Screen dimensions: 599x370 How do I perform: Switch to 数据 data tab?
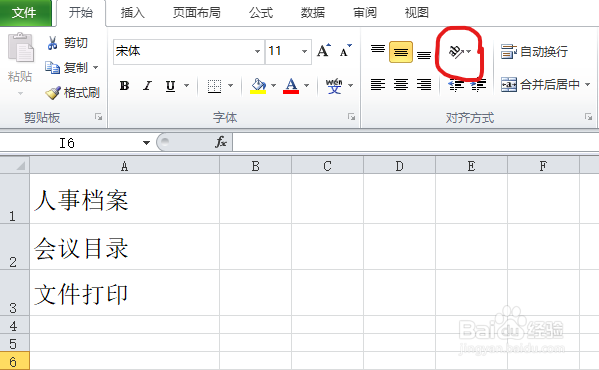(x=313, y=13)
